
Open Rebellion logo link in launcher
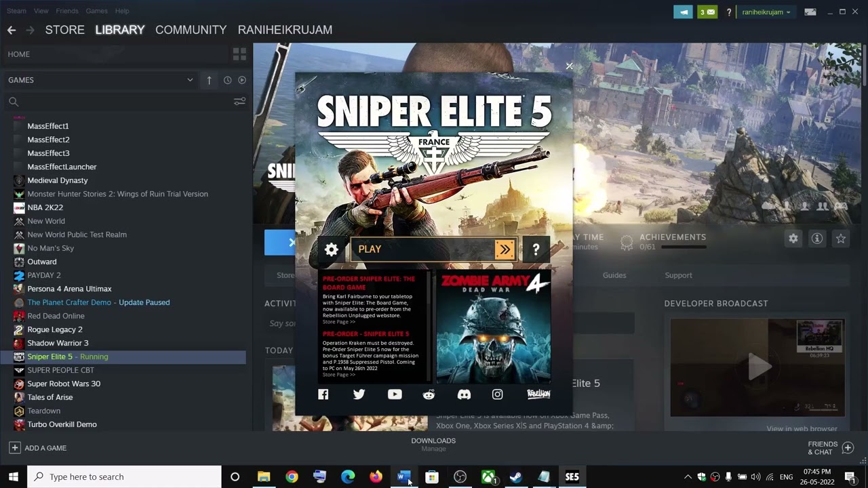tap(538, 394)
